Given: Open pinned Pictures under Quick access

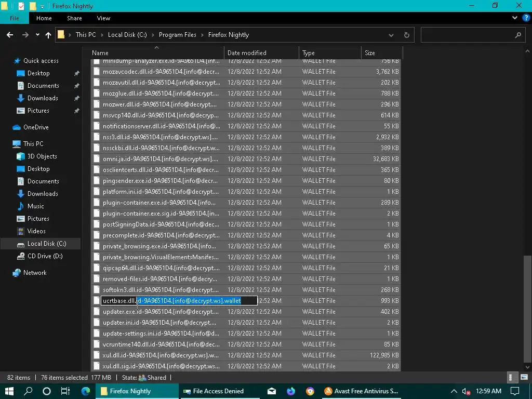Looking at the screenshot, I should (38, 111).
